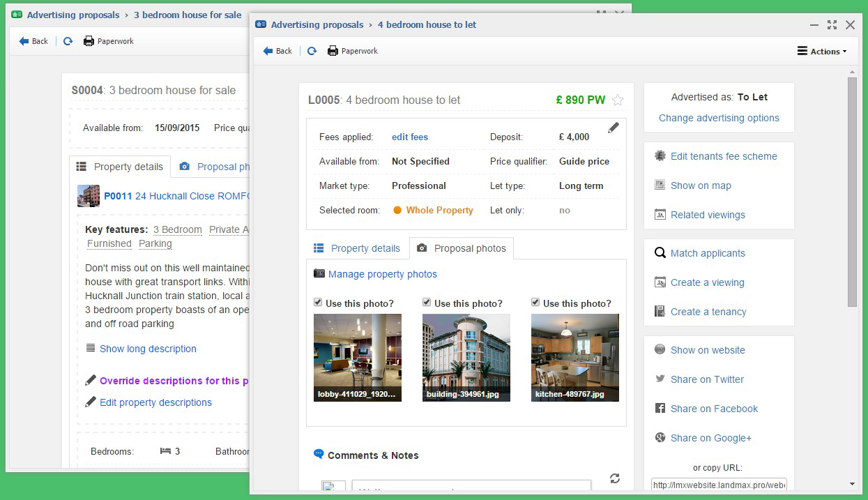Click the copy URL text field
868x500 pixels.
pyautogui.click(x=719, y=484)
